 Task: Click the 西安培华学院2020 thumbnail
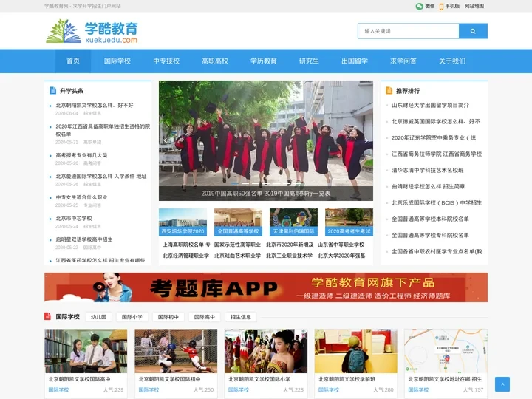183,222
